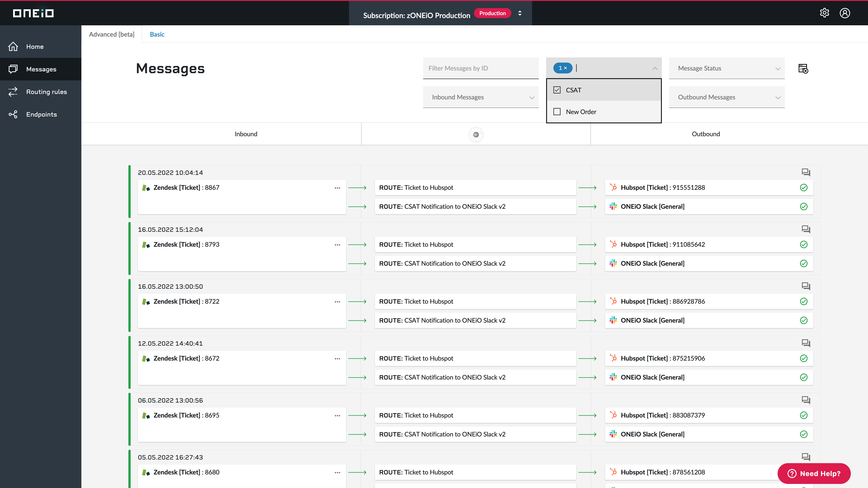
Task: Click timestamp 12.05.2022 14:40:41
Action: click(170, 343)
